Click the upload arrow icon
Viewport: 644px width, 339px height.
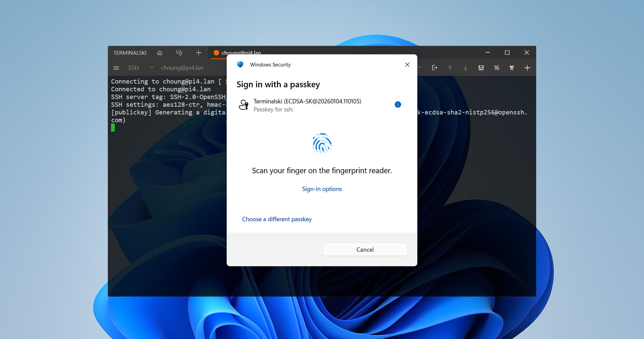pos(450,68)
